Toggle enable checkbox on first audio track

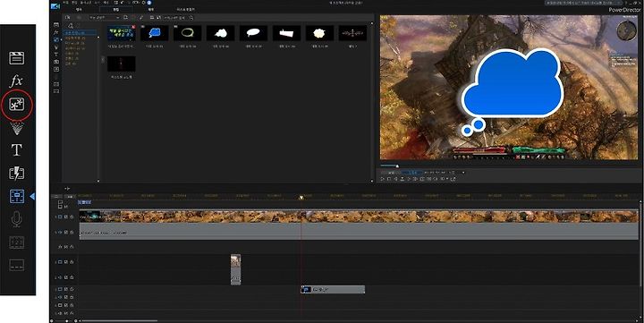(65, 232)
